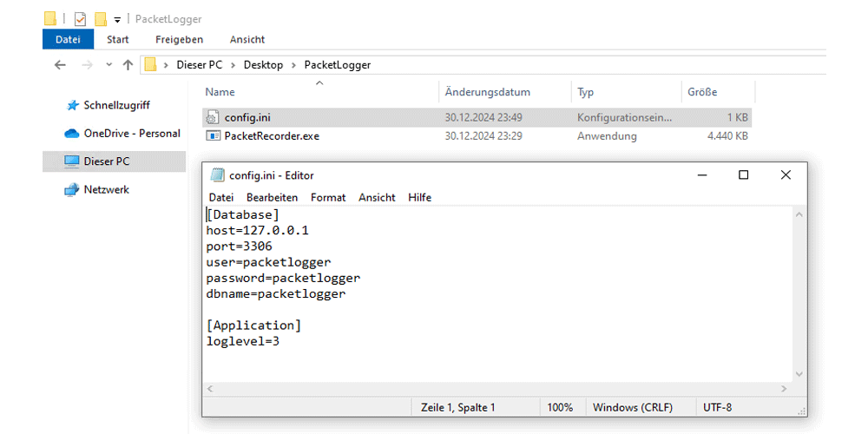The image size is (868, 434).
Task: Sort files by Änderungsdatum column header
Action: tap(488, 92)
